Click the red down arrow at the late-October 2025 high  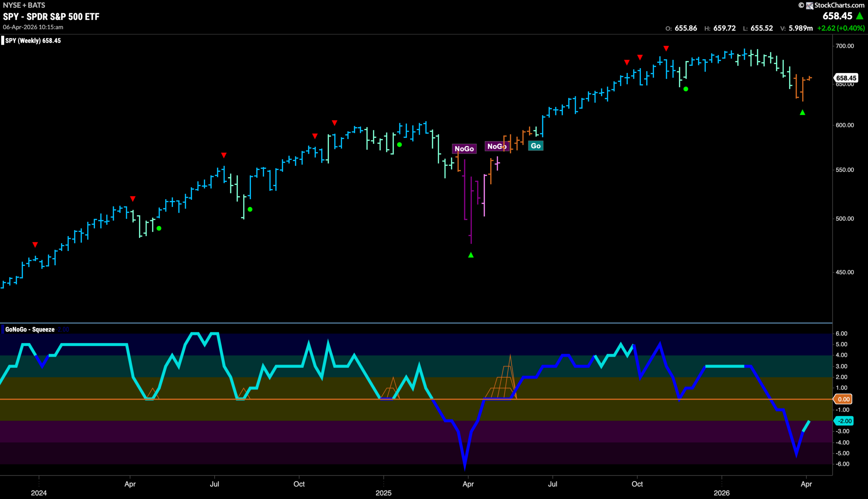[x=666, y=48]
